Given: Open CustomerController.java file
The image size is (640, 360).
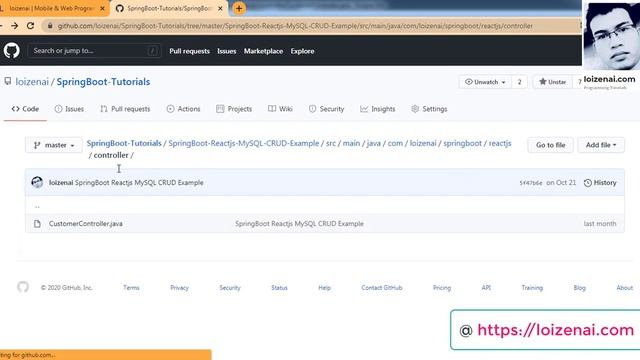Looking at the screenshot, I should pyautogui.click(x=86, y=224).
